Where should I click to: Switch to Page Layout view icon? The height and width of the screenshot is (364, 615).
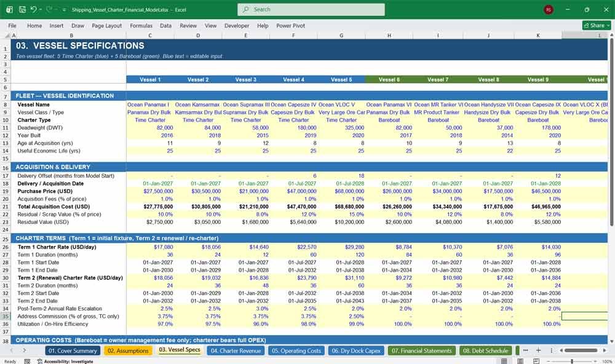[520, 361]
